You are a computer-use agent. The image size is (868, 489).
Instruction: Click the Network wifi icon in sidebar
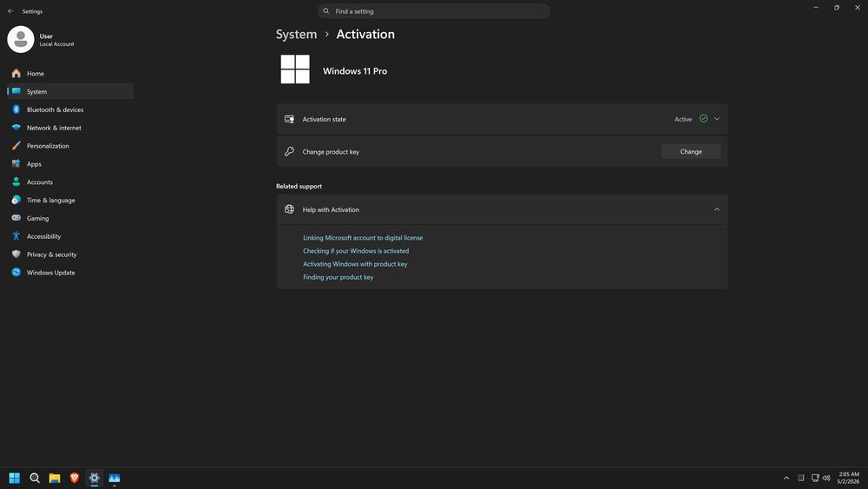tap(16, 128)
